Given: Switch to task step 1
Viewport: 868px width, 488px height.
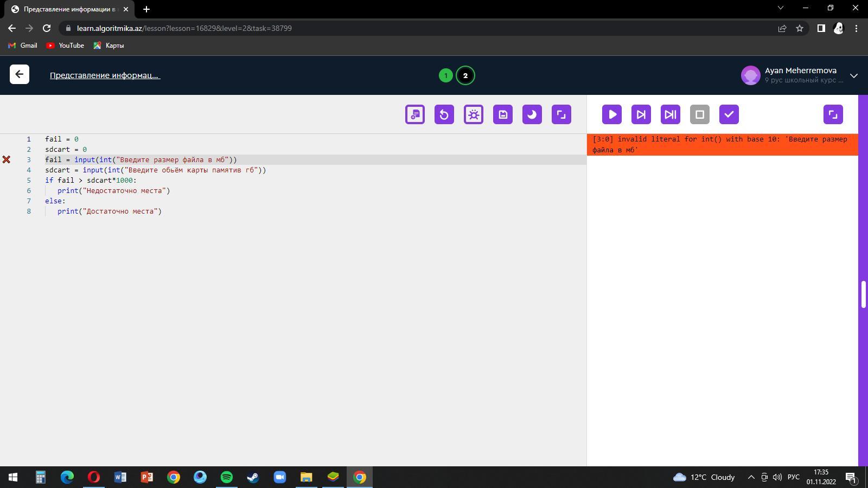Looking at the screenshot, I should (446, 75).
